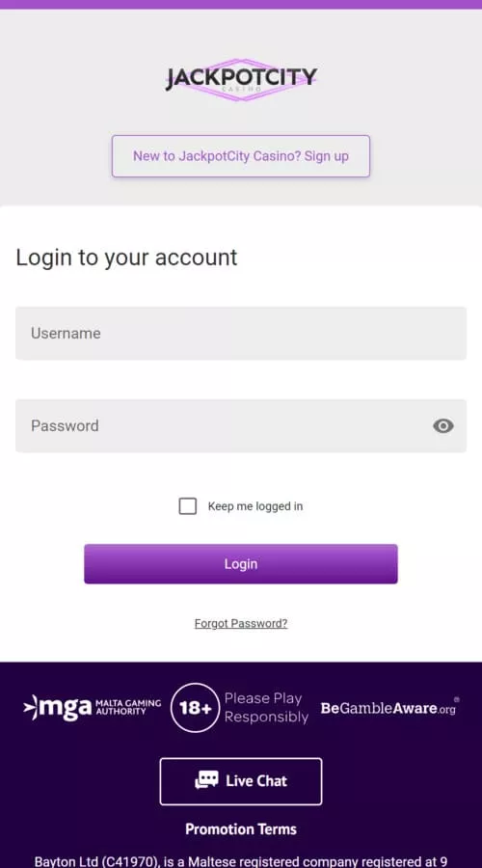The width and height of the screenshot is (482, 868).
Task: Sign up as new JackpotCity Casino player
Action: point(241,156)
